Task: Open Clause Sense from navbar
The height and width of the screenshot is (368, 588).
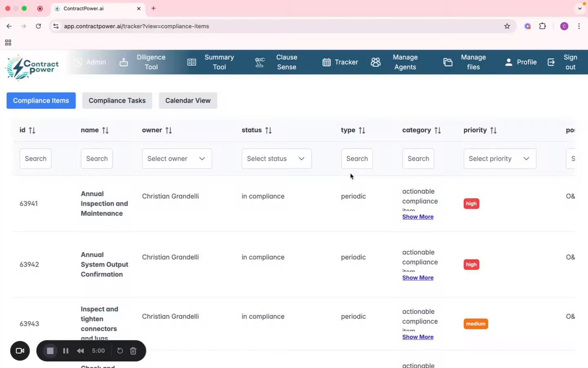Action: click(x=277, y=62)
